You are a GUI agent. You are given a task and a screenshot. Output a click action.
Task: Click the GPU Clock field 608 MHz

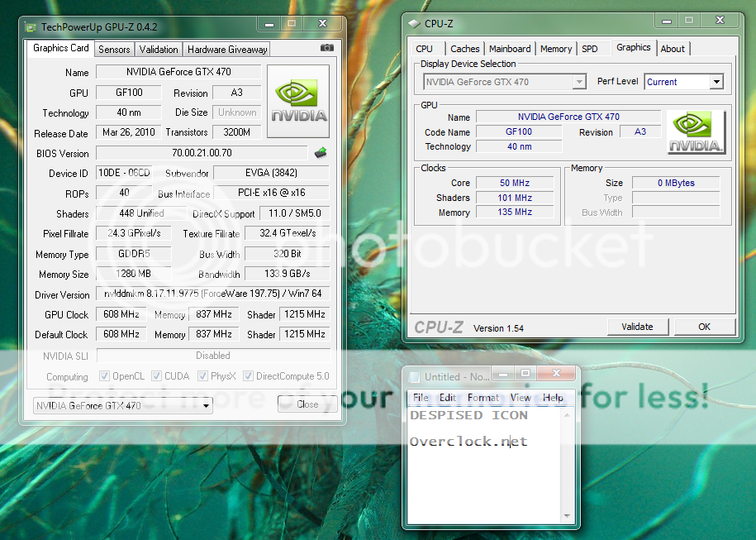[x=121, y=314]
